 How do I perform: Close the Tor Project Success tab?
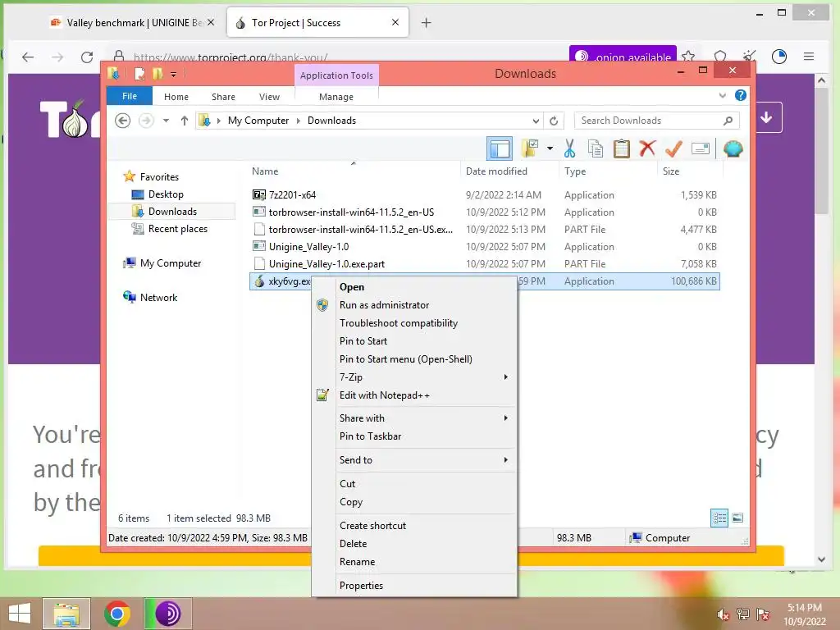tap(395, 22)
